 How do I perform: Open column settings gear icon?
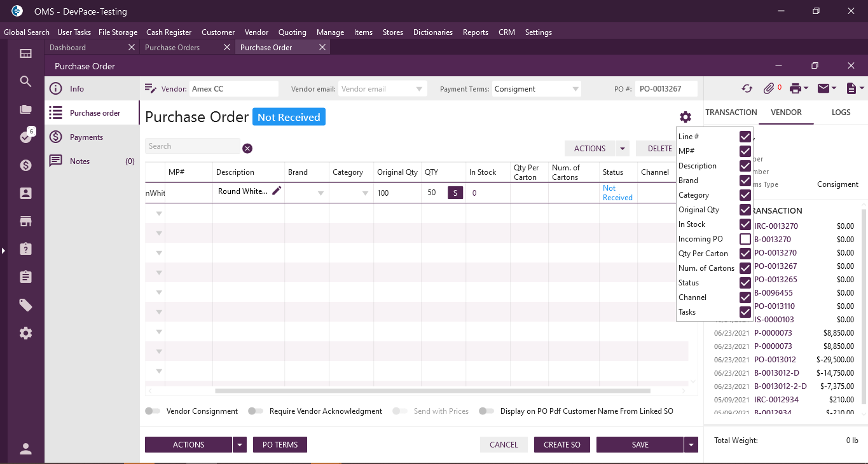click(685, 117)
